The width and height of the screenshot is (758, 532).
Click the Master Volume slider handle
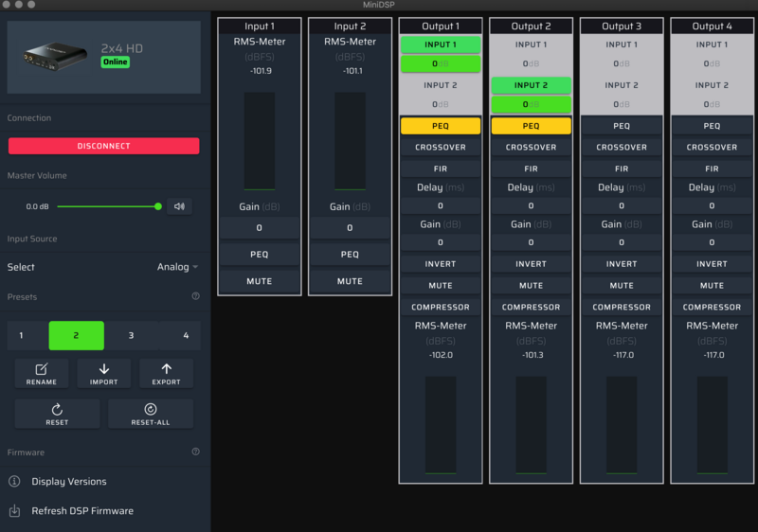157,206
